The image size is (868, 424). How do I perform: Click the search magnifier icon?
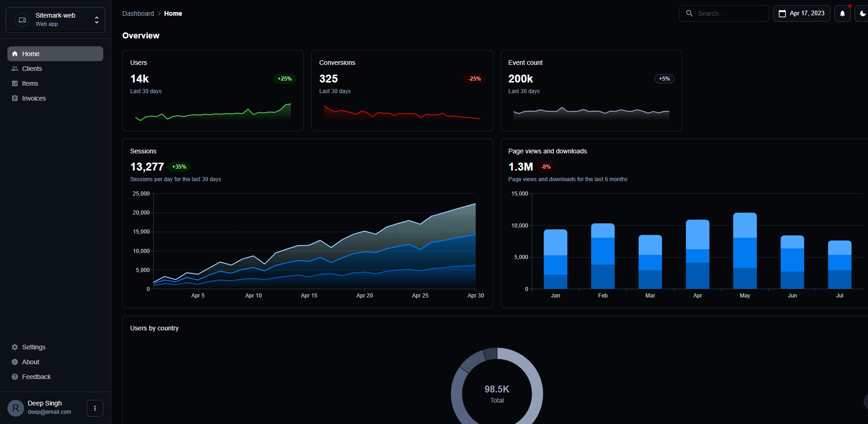pos(689,13)
